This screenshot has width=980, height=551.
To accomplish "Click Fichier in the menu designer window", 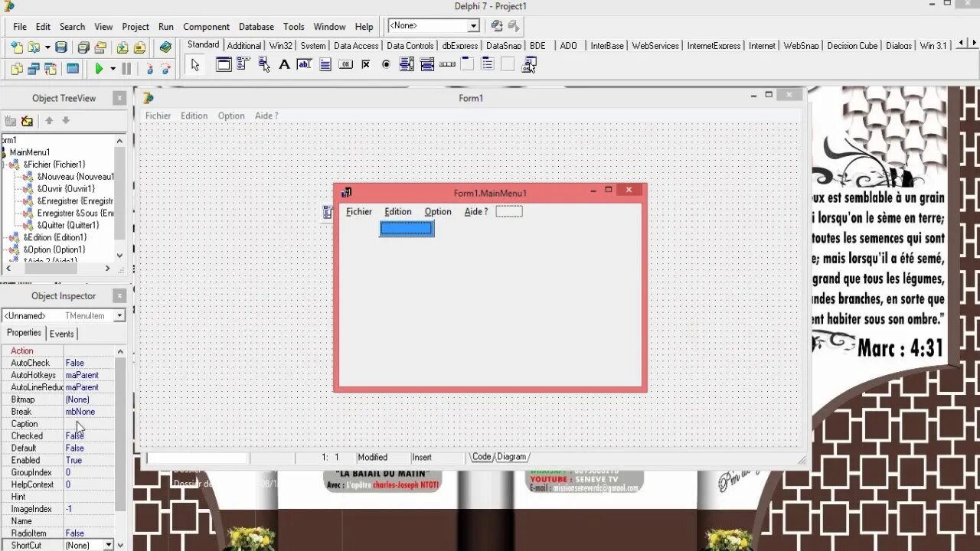I will pos(359,212).
